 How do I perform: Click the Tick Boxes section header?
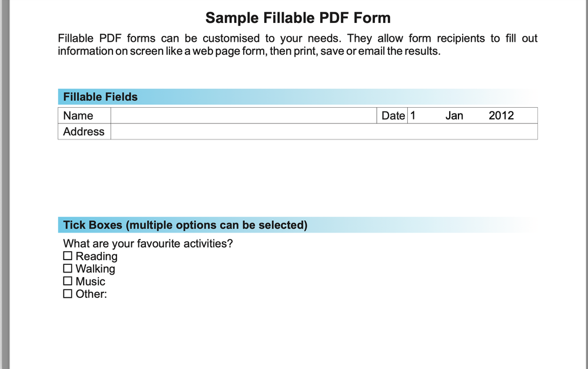point(184,224)
